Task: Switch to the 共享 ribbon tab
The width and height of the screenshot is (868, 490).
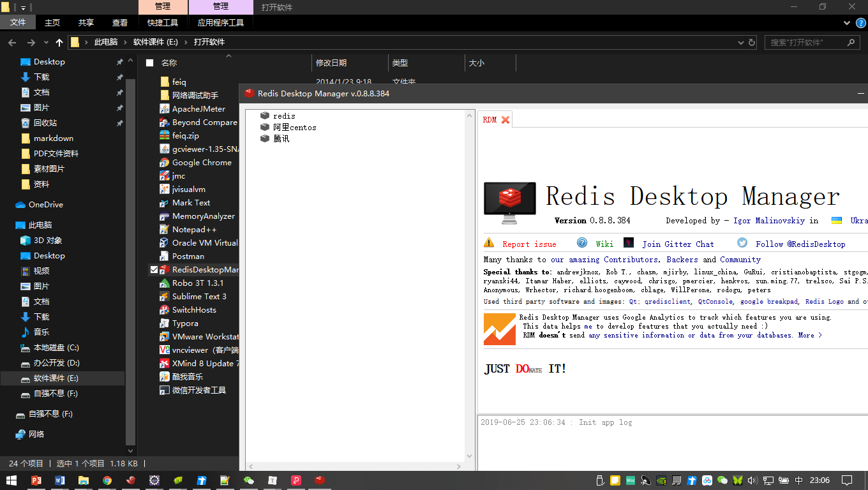Action: click(86, 22)
